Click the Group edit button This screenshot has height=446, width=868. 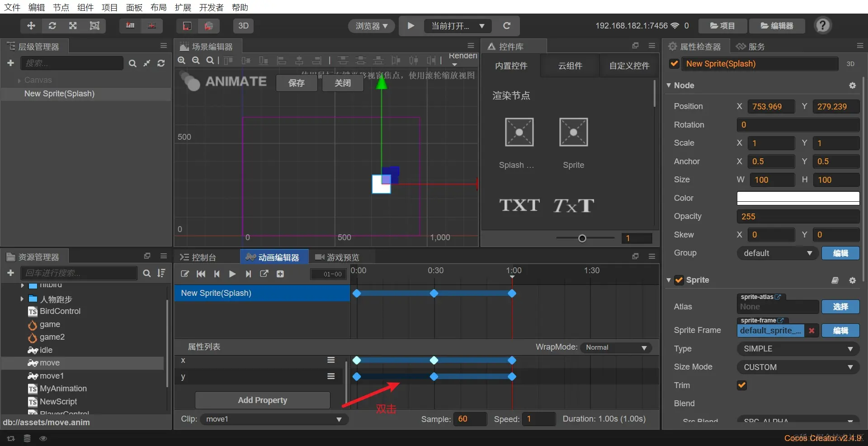click(x=840, y=253)
